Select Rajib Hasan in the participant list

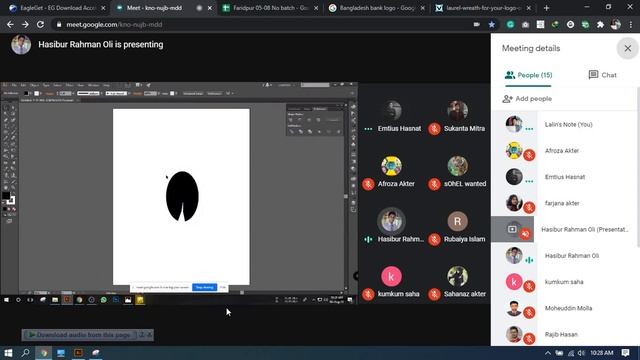(x=564, y=334)
